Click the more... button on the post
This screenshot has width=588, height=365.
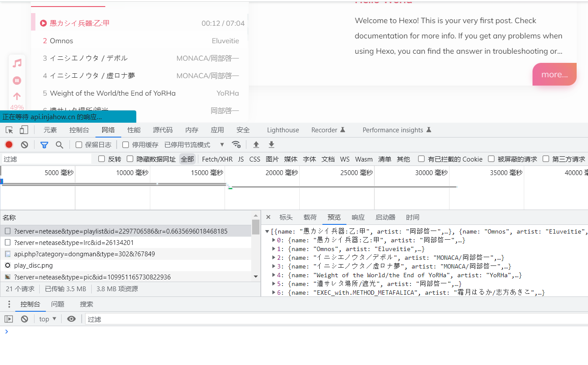click(x=554, y=75)
